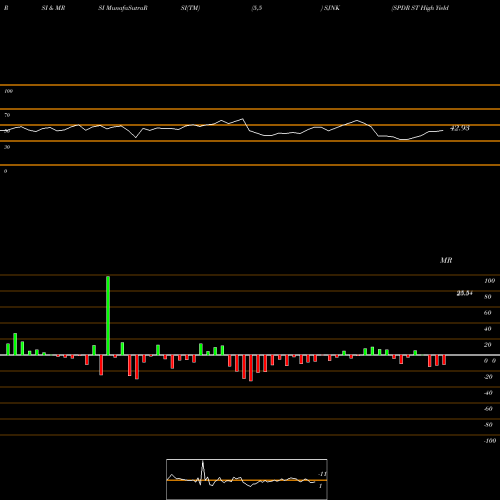Click the 20 label on MR axis
The width and height of the screenshot is (500, 500).
click(x=488, y=345)
